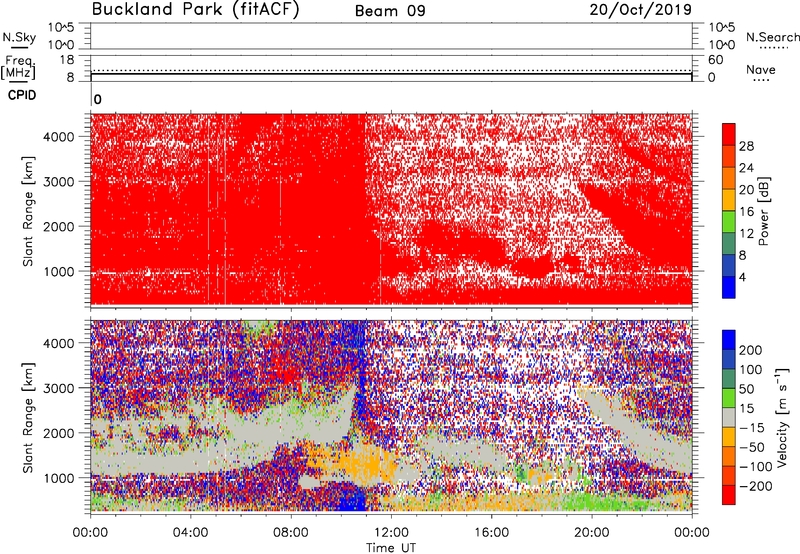The width and height of the screenshot is (800, 554).
Task: Click the Velocity [m s-1] colorbar label
Action: pos(782,417)
